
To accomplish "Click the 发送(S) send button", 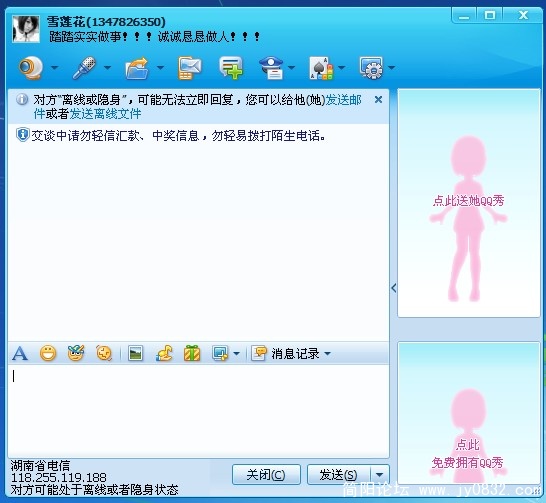I will click(x=338, y=474).
